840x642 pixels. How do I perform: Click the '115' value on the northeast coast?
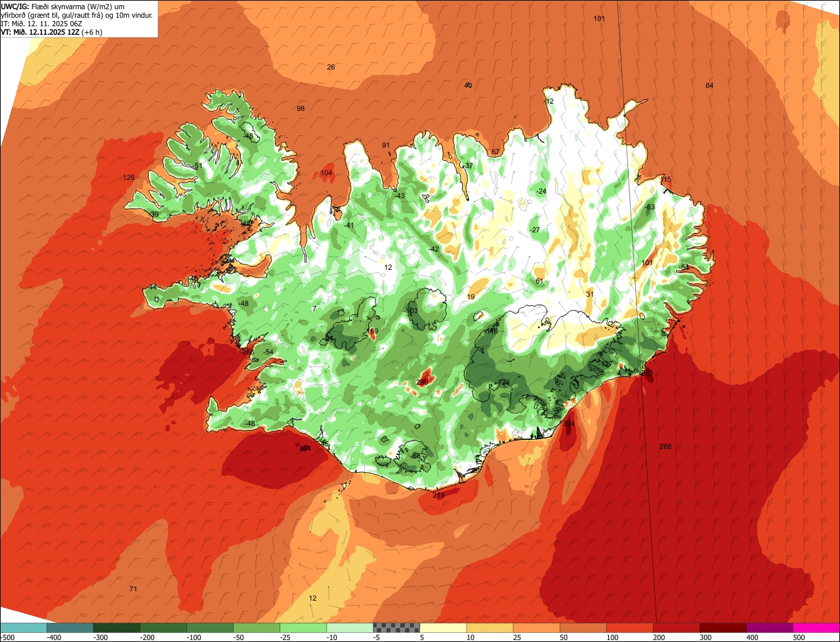[665, 180]
